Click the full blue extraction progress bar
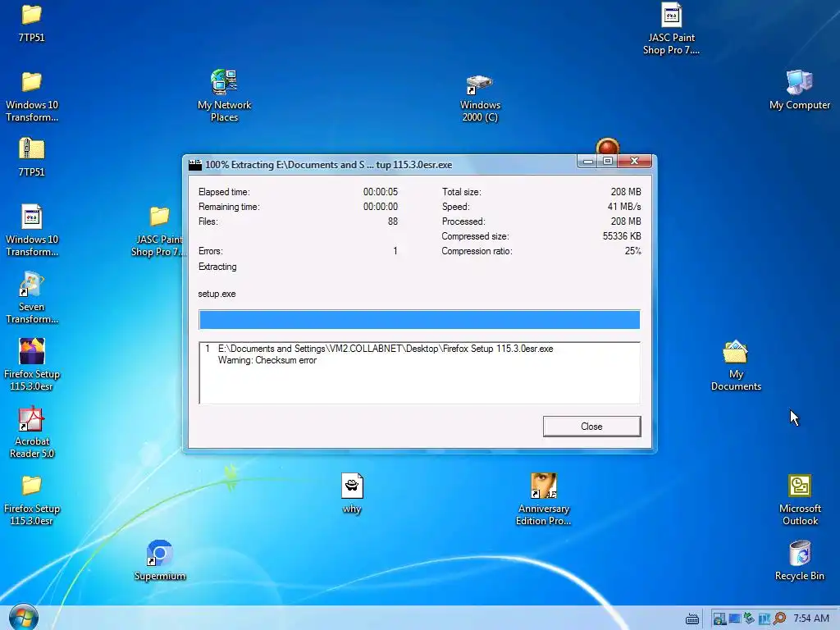This screenshot has height=630, width=840. click(419, 320)
